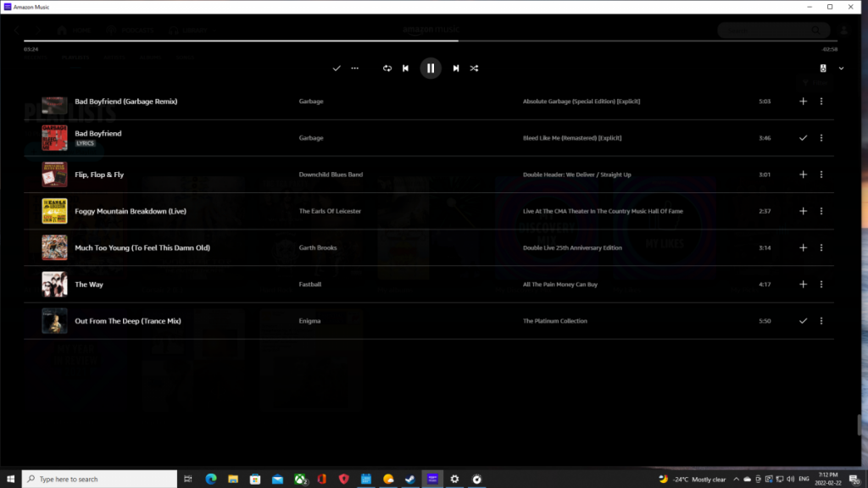The width and height of the screenshot is (868, 488).
Task: Click The Way album art thumbnail
Action: pyautogui.click(x=54, y=284)
